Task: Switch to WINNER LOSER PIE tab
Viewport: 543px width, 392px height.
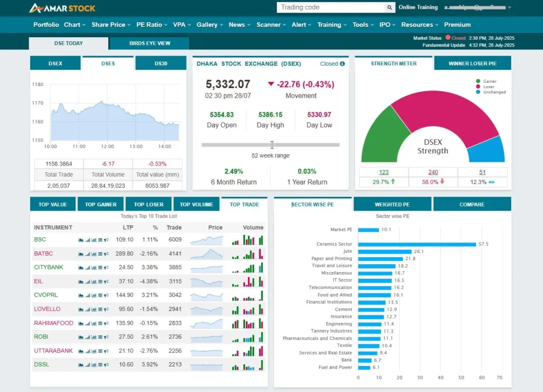Action: click(472, 63)
